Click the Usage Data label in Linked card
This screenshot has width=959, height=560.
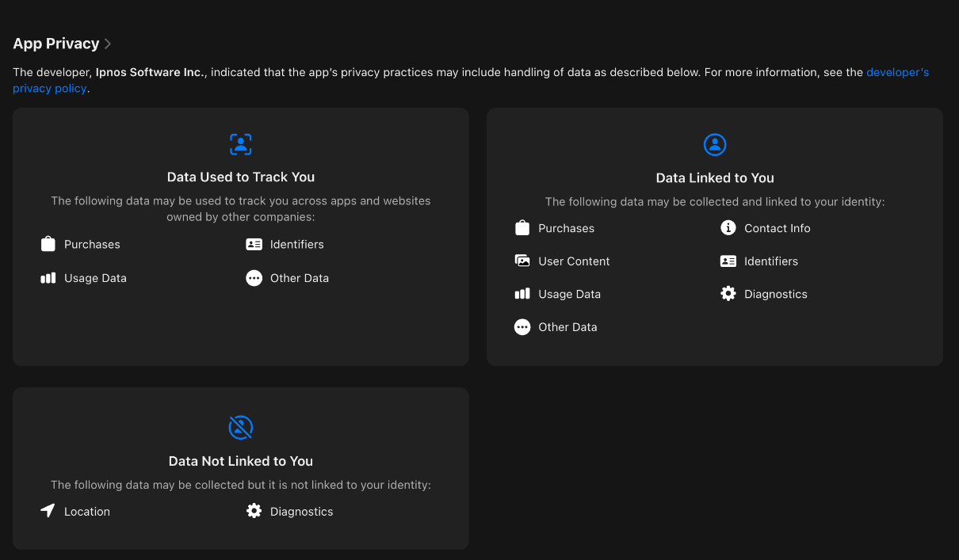569,294
